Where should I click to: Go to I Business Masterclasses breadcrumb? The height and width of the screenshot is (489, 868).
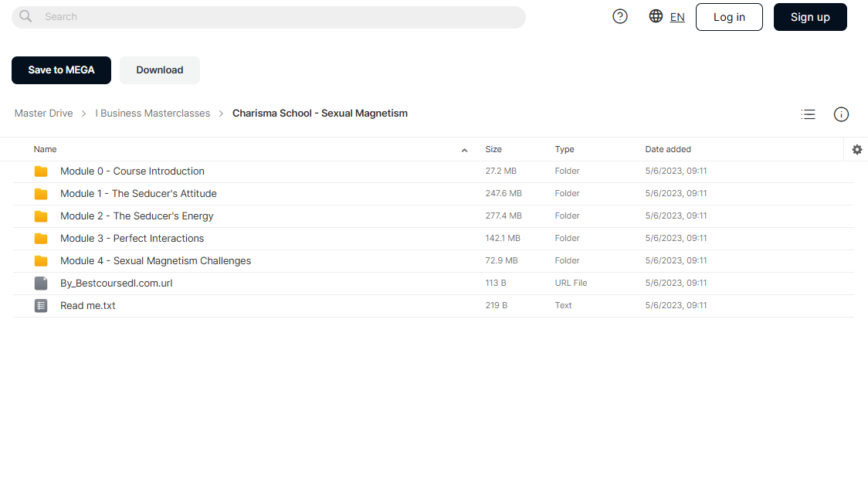[x=153, y=114]
